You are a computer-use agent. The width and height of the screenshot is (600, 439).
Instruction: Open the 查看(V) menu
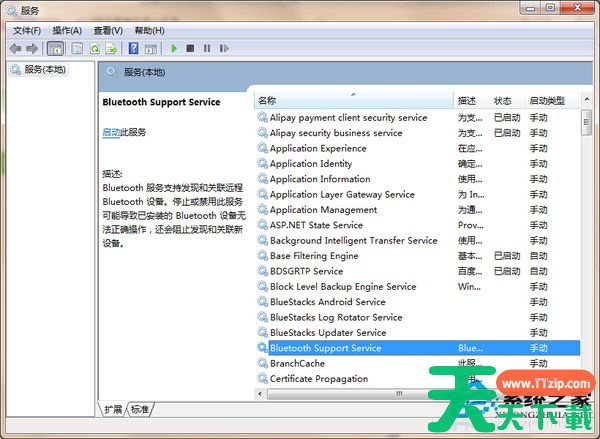[x=108, y=30]
